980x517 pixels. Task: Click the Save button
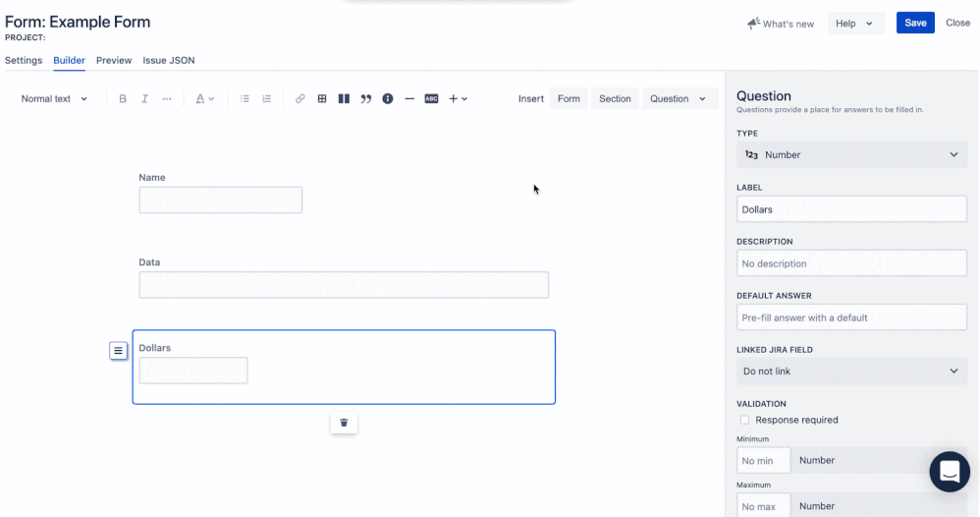[x=915, y=24]
